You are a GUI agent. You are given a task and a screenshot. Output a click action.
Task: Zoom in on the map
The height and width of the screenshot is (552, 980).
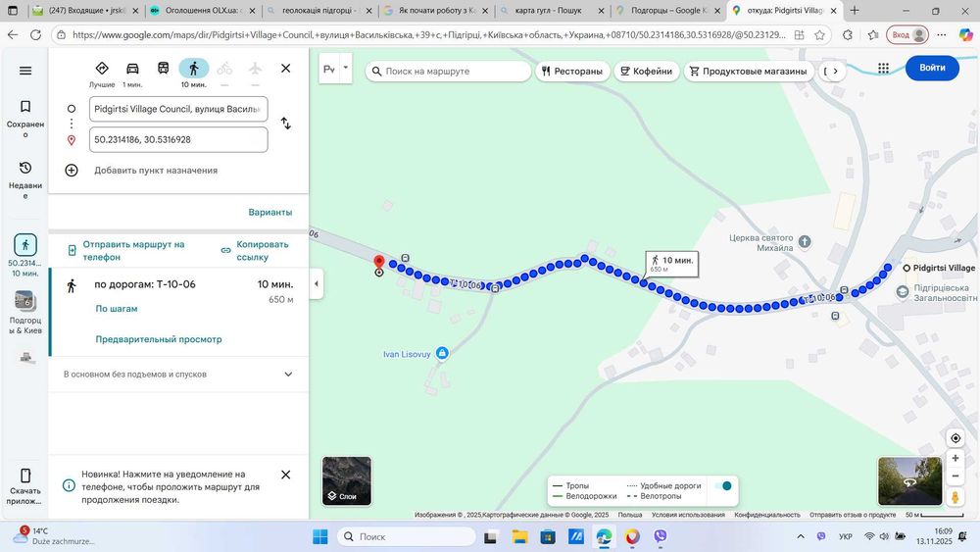955,458
